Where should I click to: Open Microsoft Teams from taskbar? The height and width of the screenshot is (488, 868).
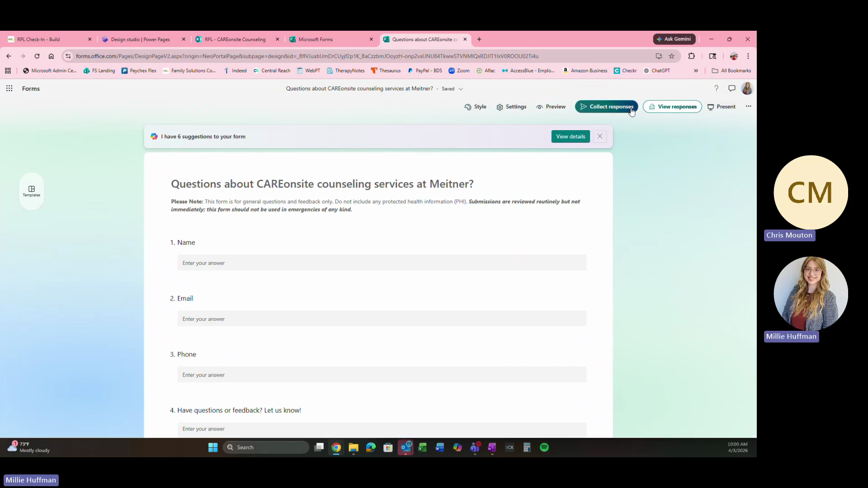click(x=475, y=447)
